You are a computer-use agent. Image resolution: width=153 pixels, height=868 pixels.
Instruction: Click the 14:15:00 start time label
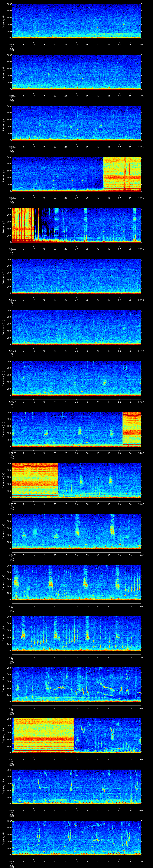pos(12,96)
